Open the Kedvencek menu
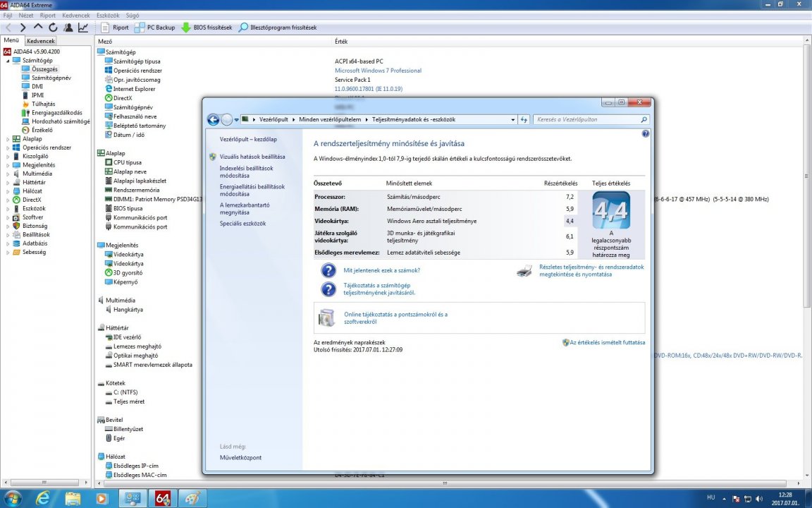 [x=75, y=16]
